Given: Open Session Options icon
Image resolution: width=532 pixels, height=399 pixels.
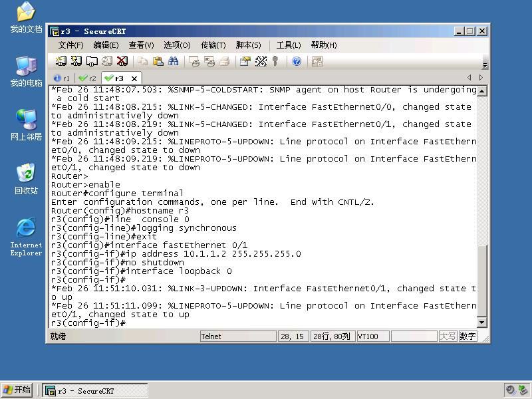Looking at the screenshot, I should 245,61.
